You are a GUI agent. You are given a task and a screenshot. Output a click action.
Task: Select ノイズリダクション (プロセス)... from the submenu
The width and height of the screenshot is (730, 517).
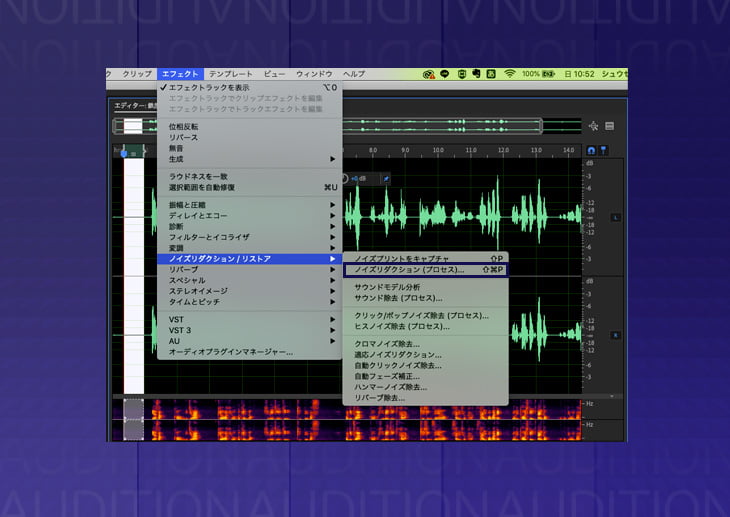(410, 270)
